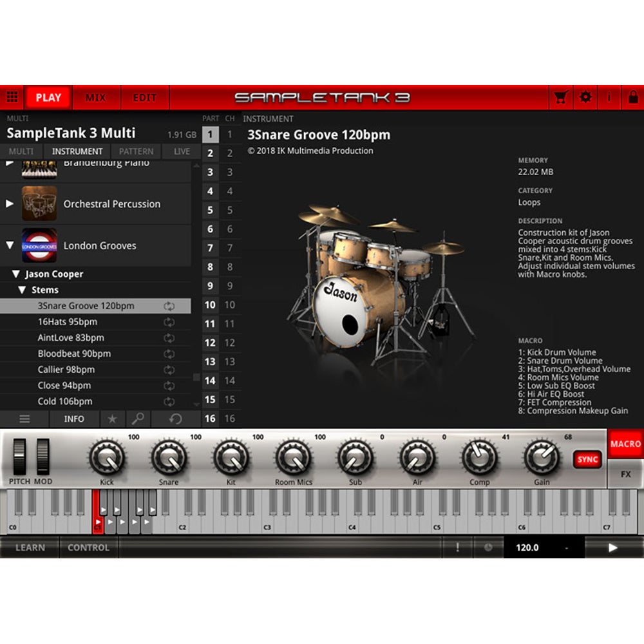The width and height of the screenshot is (644, 644).
Task: Show the info 'i' icon panel
Action: (609, 97)
